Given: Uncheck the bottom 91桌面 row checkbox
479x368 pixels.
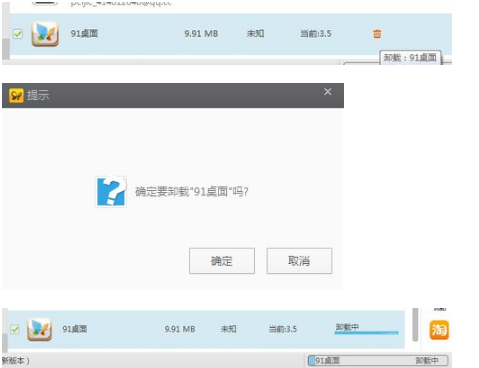Looking at the screenshot, I should [x=15, y=329].
